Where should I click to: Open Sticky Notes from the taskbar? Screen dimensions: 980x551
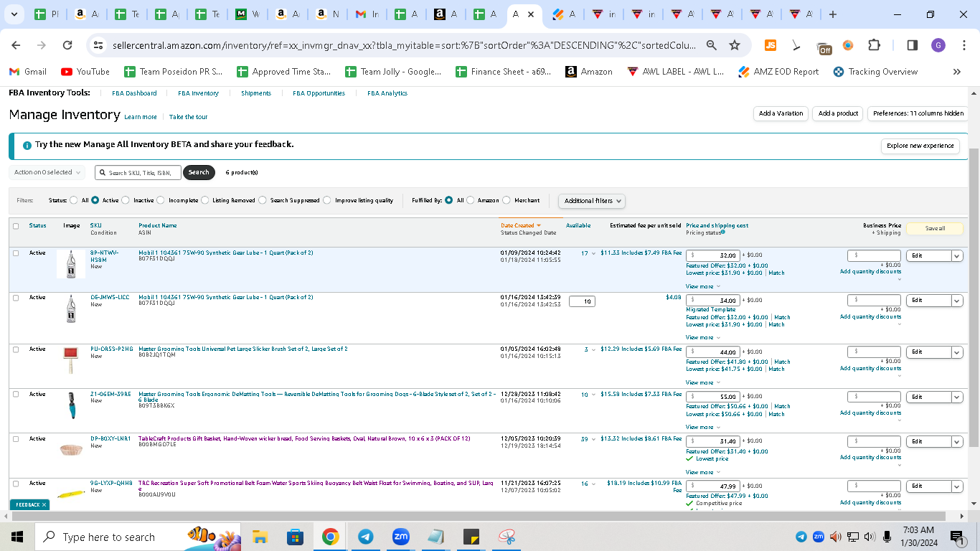click(471, 537)
